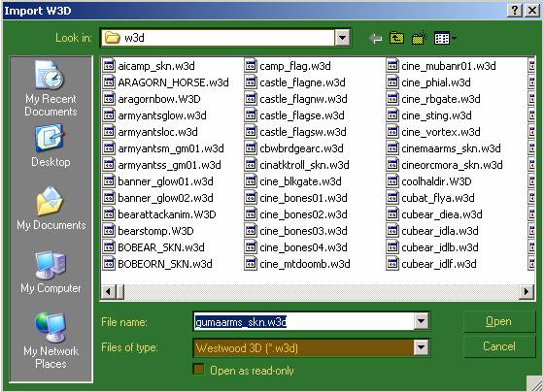Image resolution: width=544 pixels, height=392 pixels.
Task: Select the file castle_flagnw.w3d
Action: 296,99
